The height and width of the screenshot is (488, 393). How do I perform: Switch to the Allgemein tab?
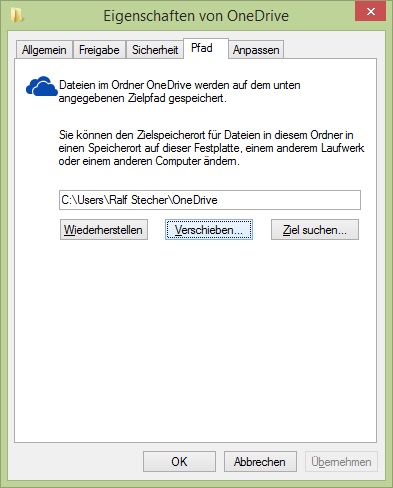(44, 50)
